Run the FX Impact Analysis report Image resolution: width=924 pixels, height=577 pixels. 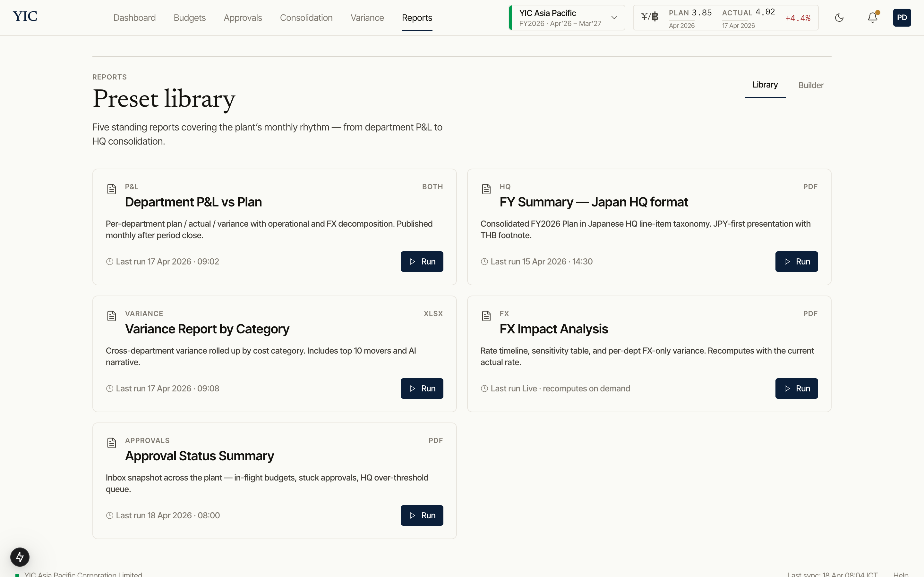click(x=797, y=388)
